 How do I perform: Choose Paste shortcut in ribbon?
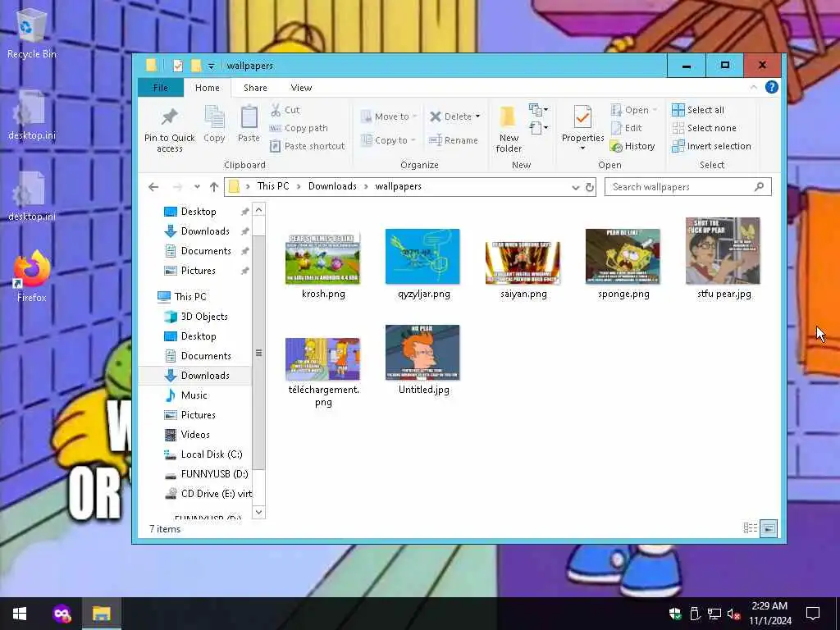307,146
